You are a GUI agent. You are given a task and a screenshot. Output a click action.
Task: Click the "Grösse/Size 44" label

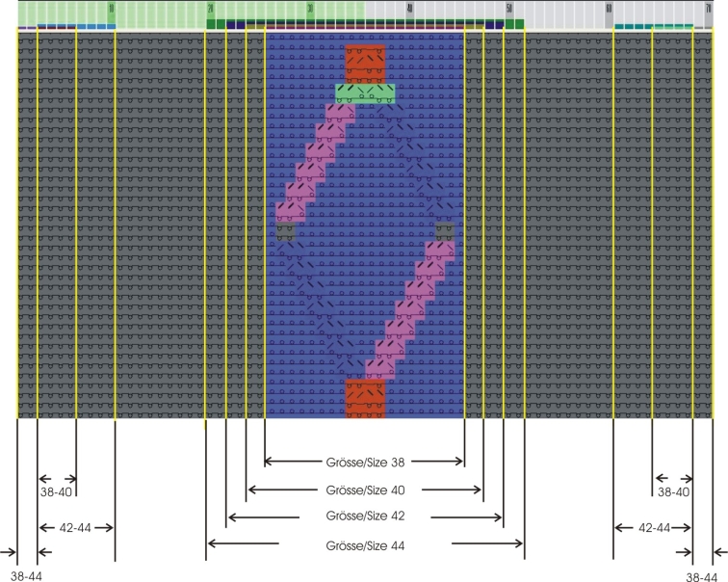pyautogui.click(x=365, y=543)
